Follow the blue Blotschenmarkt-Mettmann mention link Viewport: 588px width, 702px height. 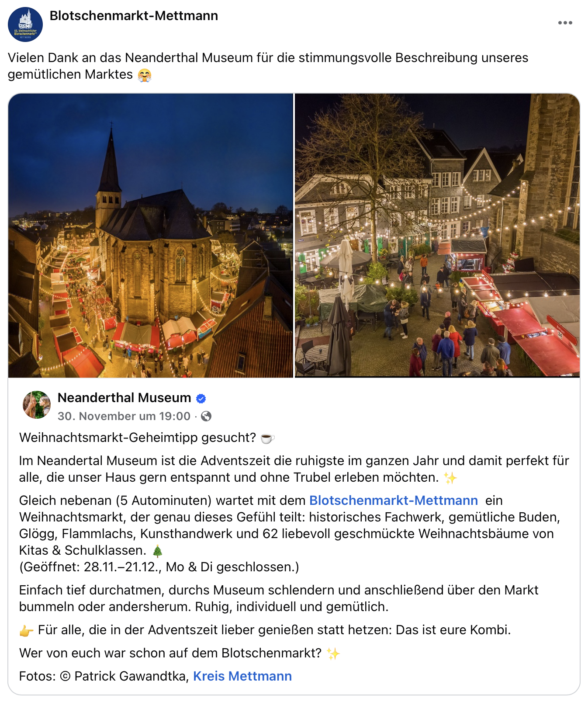coord(394,500)
